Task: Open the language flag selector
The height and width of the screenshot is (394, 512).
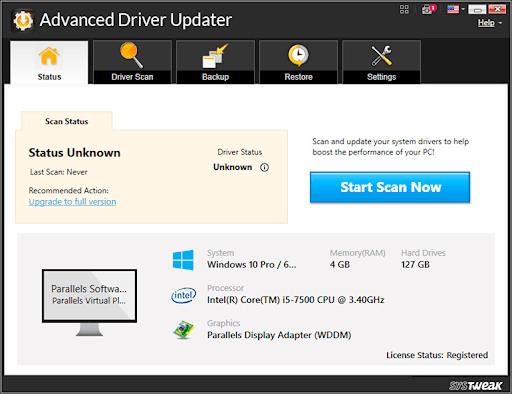Action: pos(453,9)
